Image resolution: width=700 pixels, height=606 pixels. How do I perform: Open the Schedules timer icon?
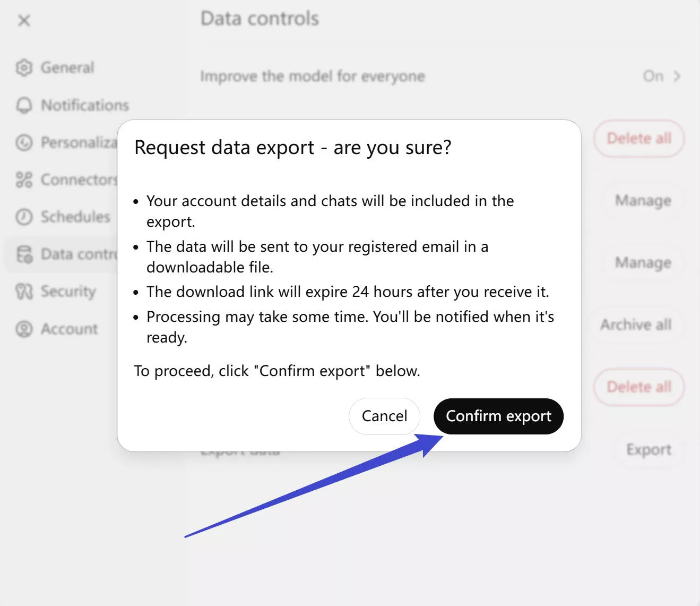23,217
